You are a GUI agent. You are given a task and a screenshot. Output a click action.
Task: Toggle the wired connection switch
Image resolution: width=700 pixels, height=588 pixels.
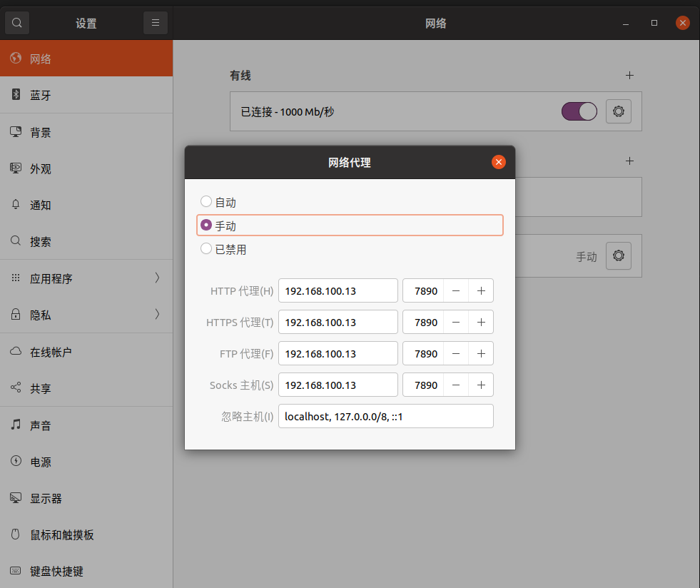(x=579, y=111)
